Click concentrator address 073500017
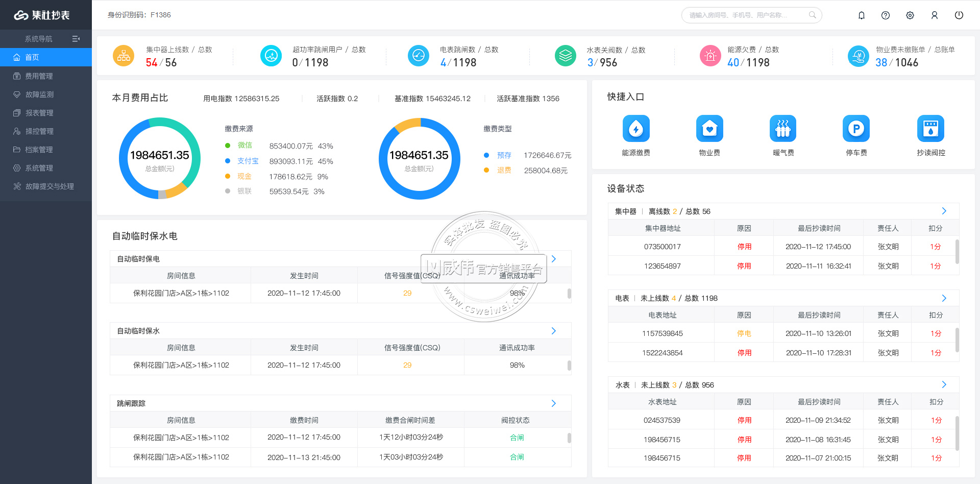Image resolution: width=980 pixels, height=484 pixels. pyautogui.click(x=662, y=247)
